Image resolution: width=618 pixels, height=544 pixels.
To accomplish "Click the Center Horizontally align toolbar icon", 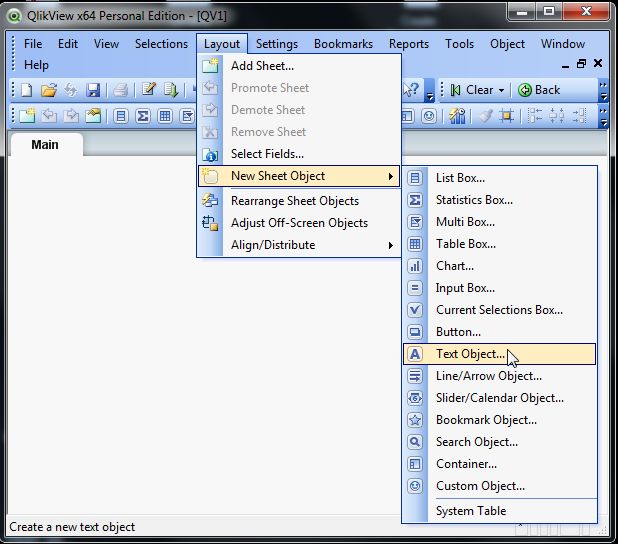I will coord(557,116).
